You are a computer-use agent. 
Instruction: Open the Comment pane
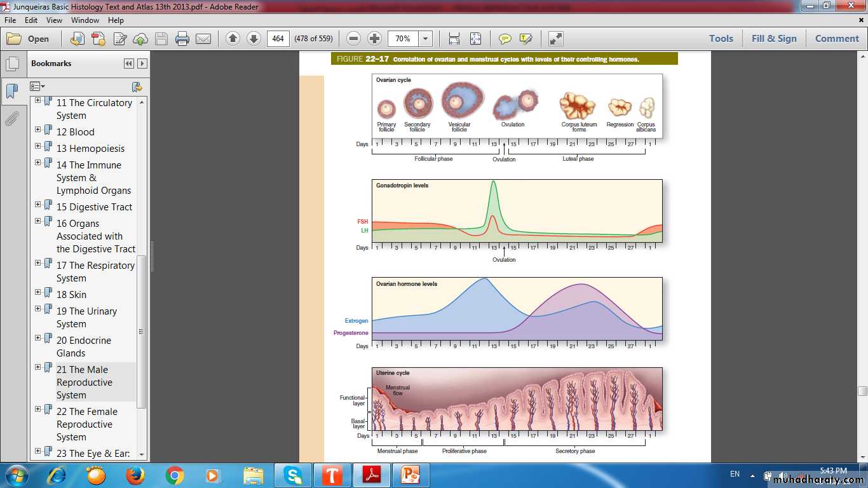[836, 39]
